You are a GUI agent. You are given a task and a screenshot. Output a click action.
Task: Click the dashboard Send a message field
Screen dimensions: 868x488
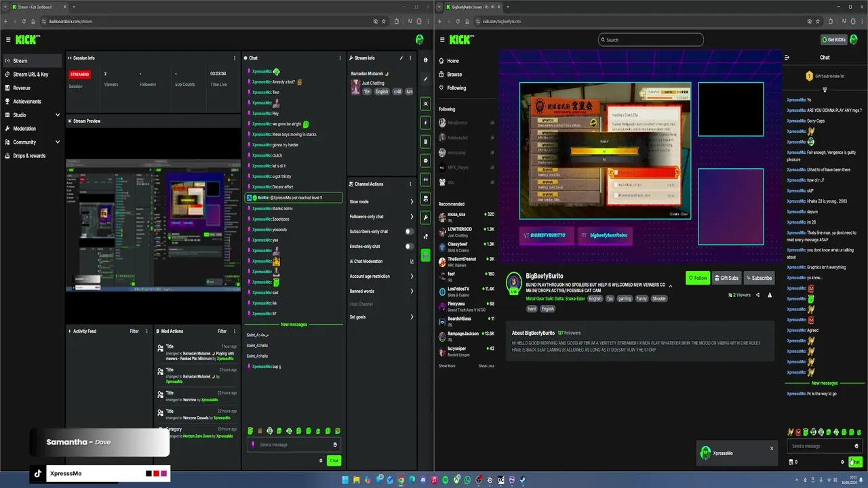click(294, 445)
